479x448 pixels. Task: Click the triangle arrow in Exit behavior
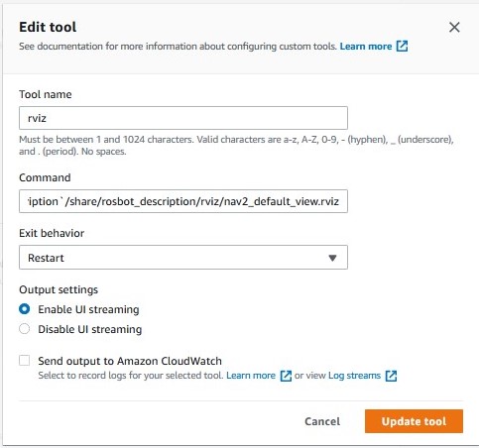(x=332, y=258)
